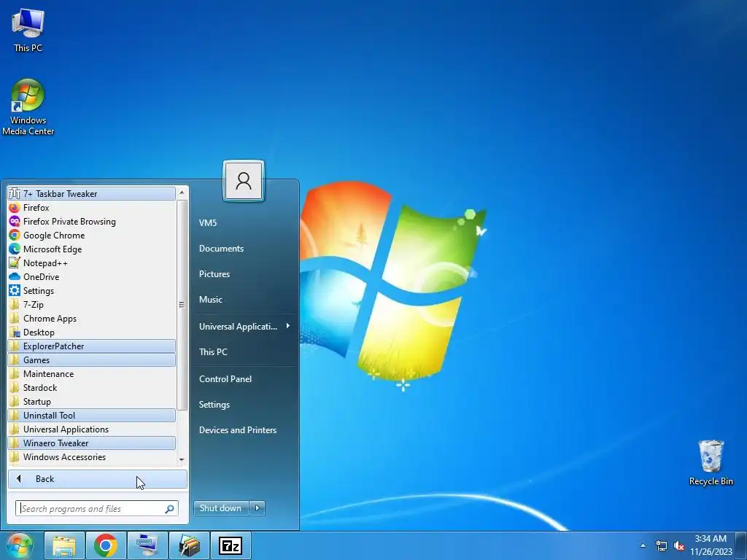Select the Windows Media Center desktop shortcut
This screenshot has width=747, height=560.
point(28,107)
